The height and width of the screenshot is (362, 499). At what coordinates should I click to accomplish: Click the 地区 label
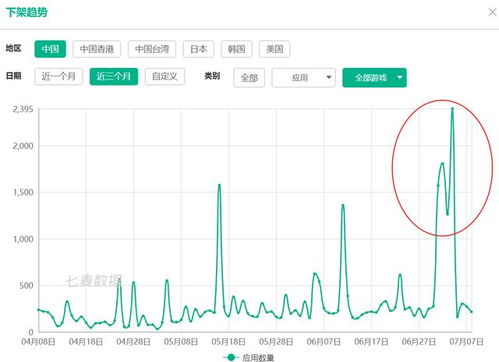pos(14,48)
